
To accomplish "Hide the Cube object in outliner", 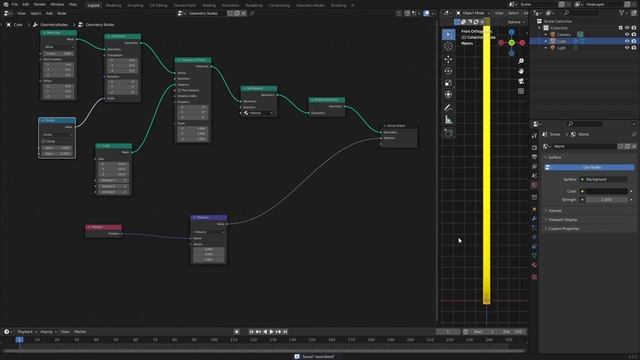I will point(627,41).
